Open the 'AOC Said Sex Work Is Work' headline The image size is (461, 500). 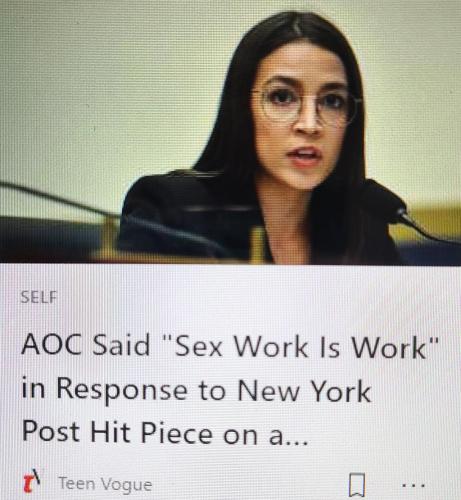tap(230, 390)
